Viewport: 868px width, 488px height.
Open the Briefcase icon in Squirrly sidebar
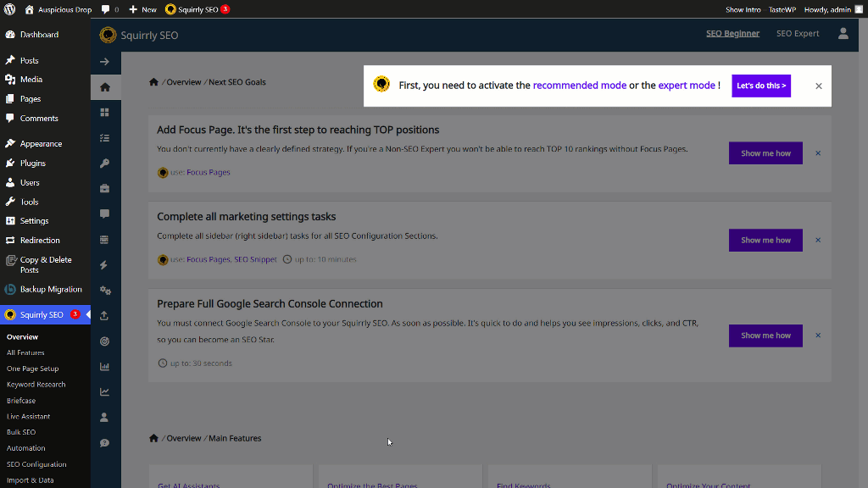point(104,189)
